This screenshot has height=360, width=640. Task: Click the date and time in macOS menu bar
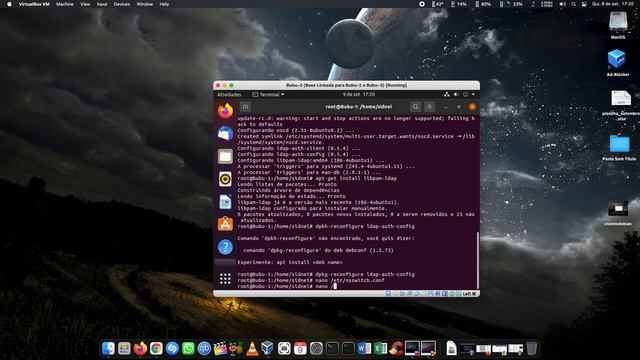pyautogui.click(x=613, y=4)
